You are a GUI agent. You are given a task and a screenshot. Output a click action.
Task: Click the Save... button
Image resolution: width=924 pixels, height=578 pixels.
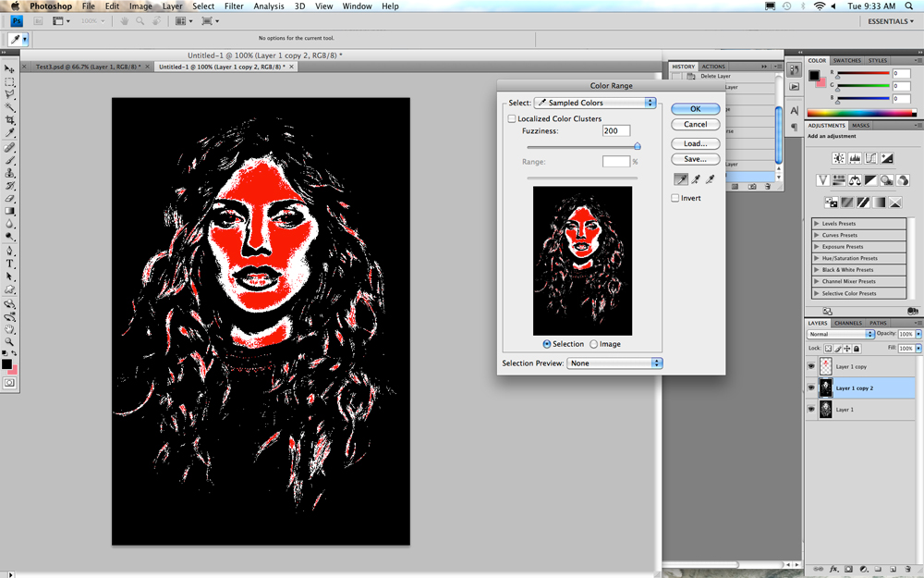coord(696,159)
